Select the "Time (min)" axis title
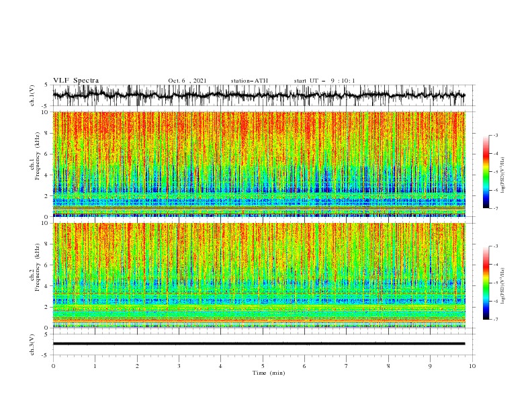Viewport: 532px width, 411px height. pyautogui.click(x=269, y=373)
